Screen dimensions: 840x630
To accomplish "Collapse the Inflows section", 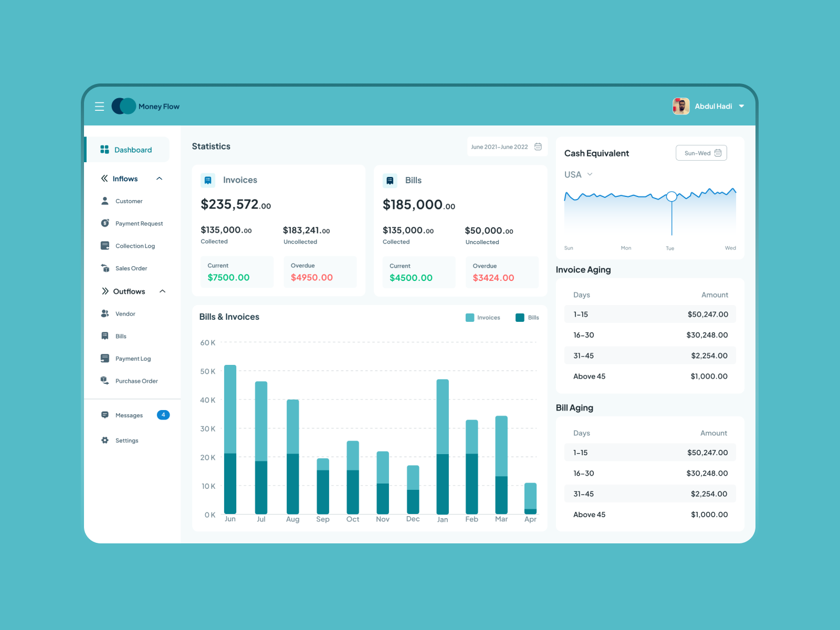I will (x=160, y=178).
